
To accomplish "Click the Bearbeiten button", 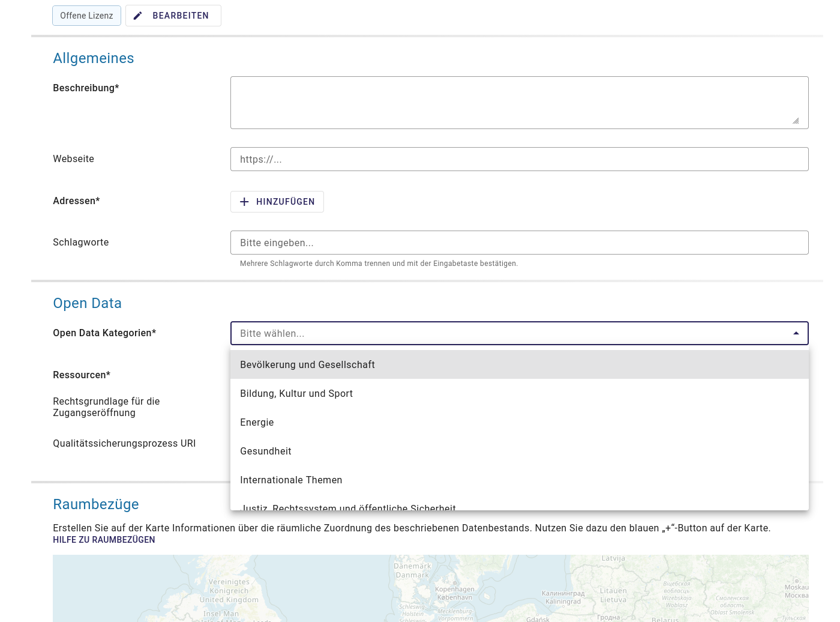I will click(173, 16).
